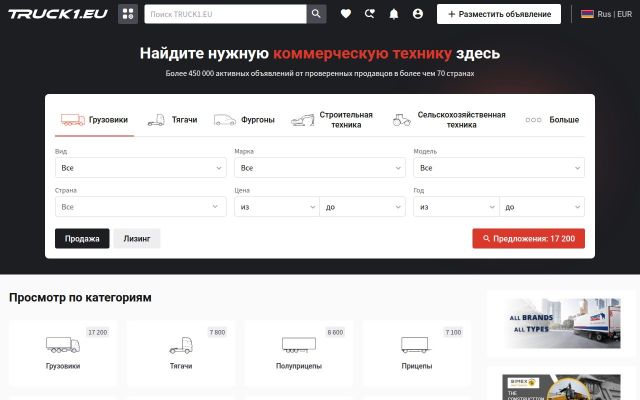
Task: Click the Грузовики category label in card
Action: [x=63, y=366]
